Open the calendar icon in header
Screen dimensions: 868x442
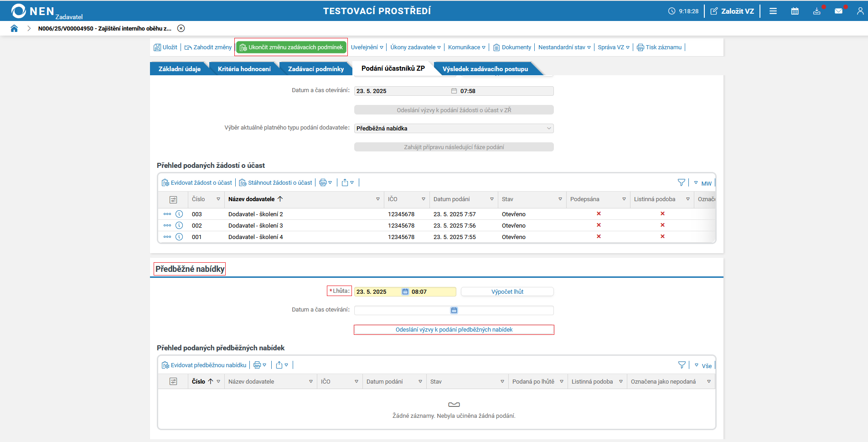[795, 11]
